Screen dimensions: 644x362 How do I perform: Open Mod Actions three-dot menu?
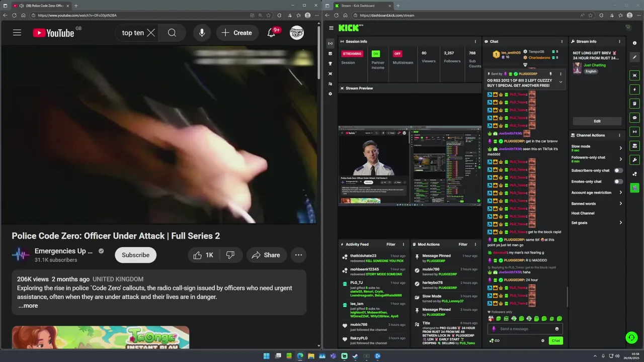(x=475, y=244)
